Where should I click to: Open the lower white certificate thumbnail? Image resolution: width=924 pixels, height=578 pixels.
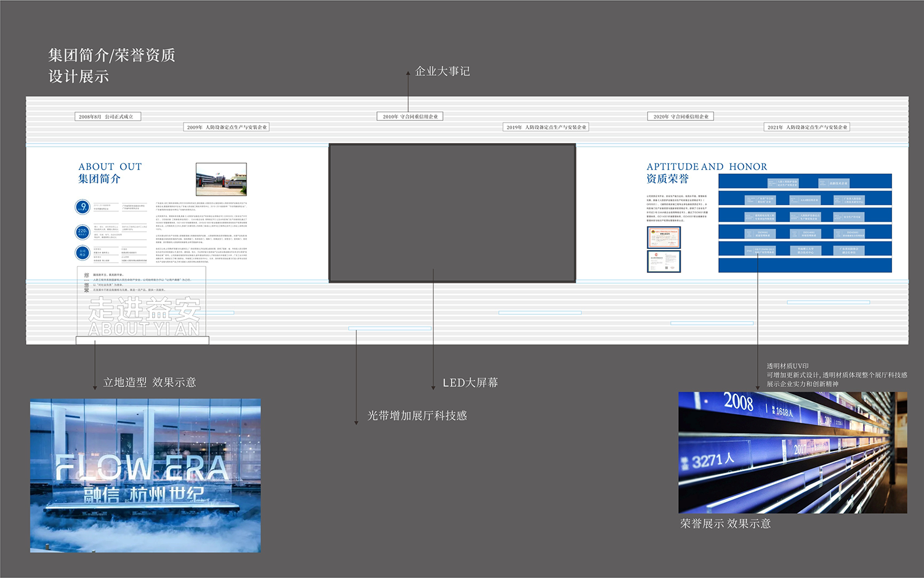(x=664, y=261)
